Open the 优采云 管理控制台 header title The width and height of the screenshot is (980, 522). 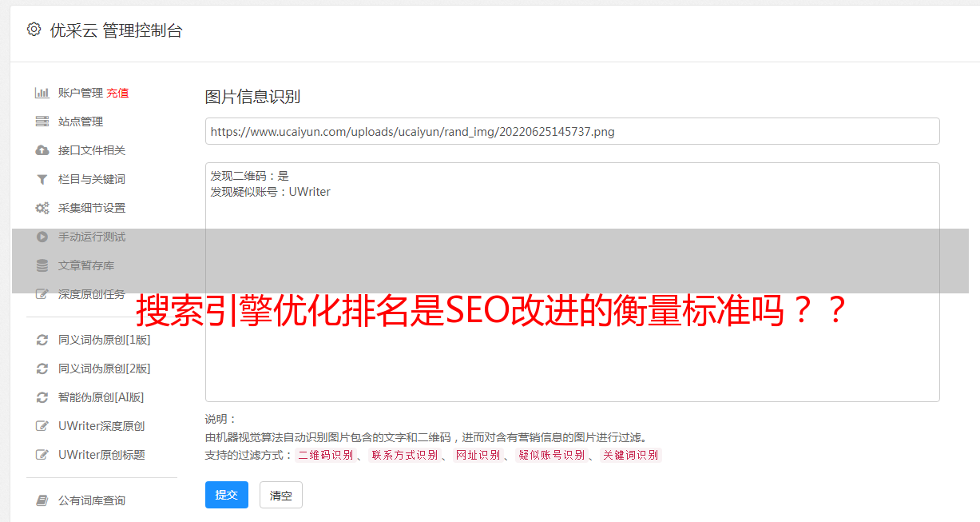point(116,30)
